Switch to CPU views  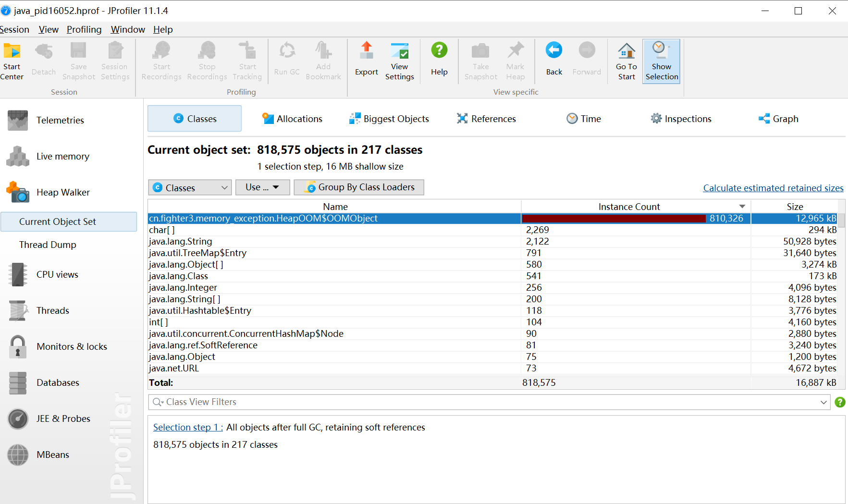(x=57, y=274)
